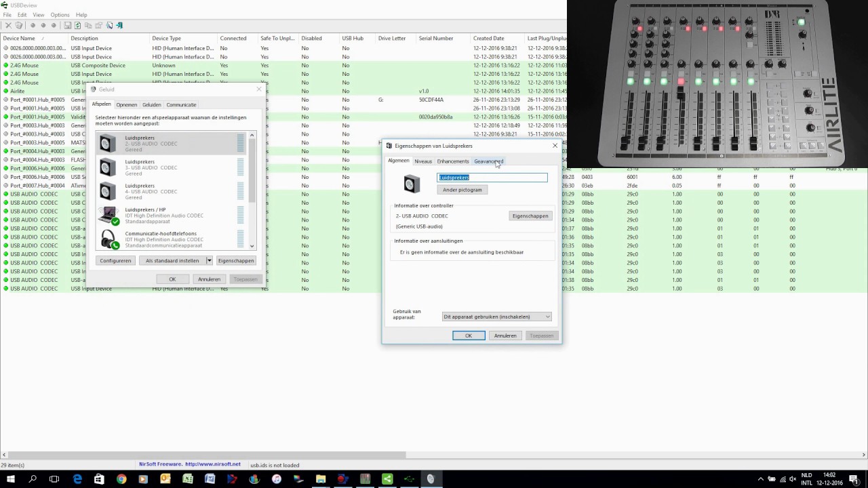Open Word from the taskbar

[210, 479]
